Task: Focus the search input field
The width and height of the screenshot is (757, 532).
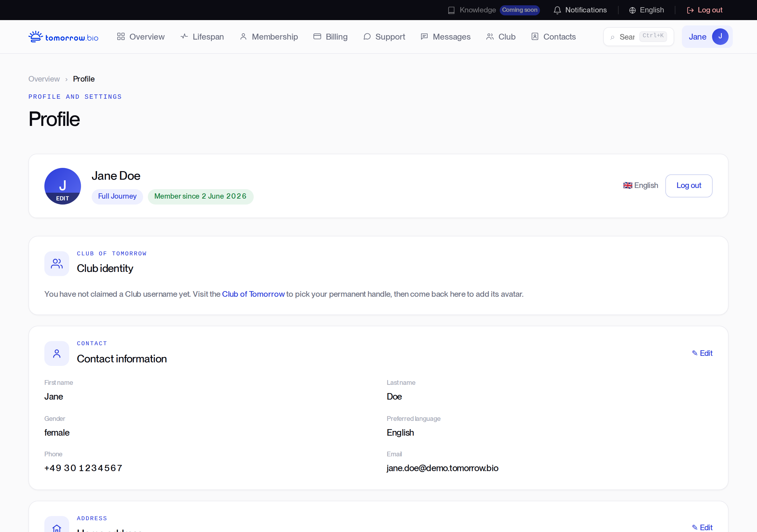Action: pyautogui.click(x=639, y=37)
